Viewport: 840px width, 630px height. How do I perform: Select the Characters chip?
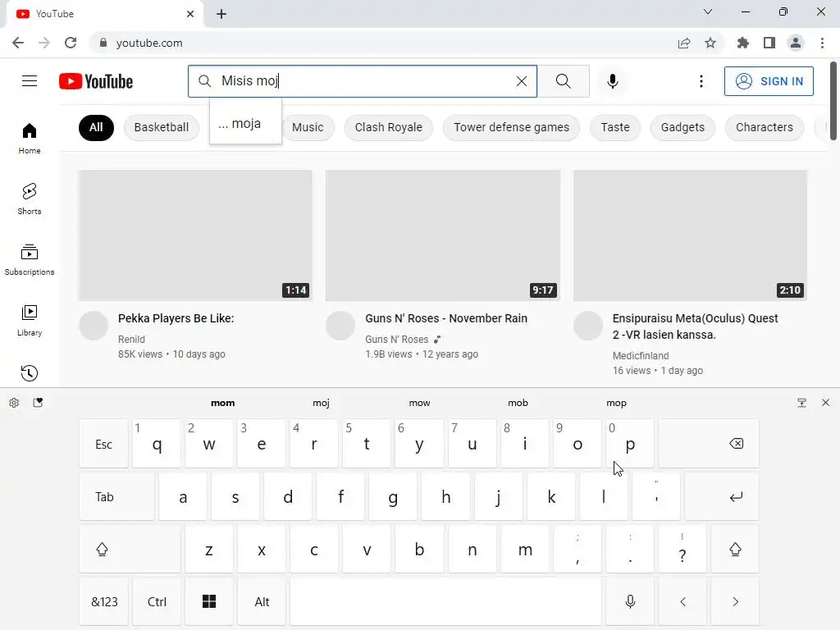(x=764, y=127)
